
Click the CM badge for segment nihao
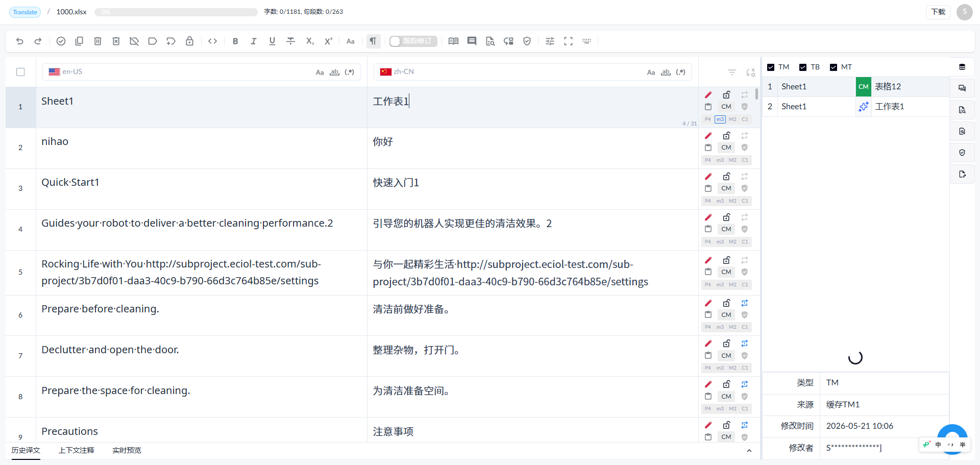tap(726, 148)
